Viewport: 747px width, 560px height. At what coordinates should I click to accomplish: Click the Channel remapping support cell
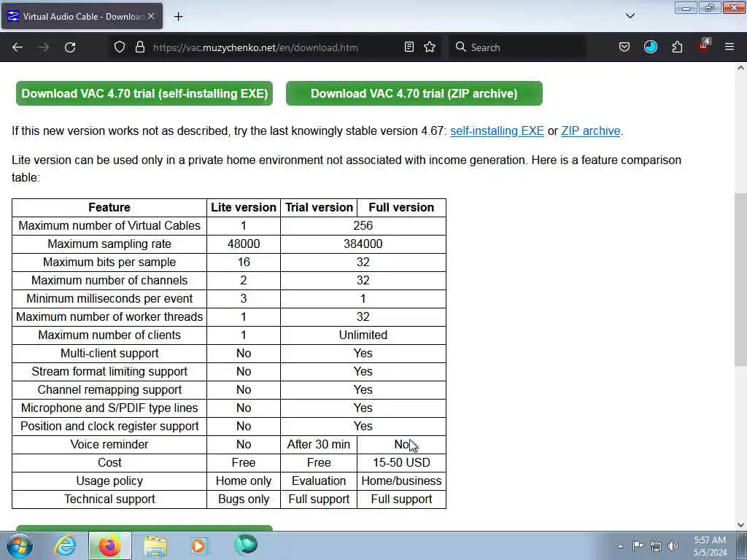pos(109,389)
